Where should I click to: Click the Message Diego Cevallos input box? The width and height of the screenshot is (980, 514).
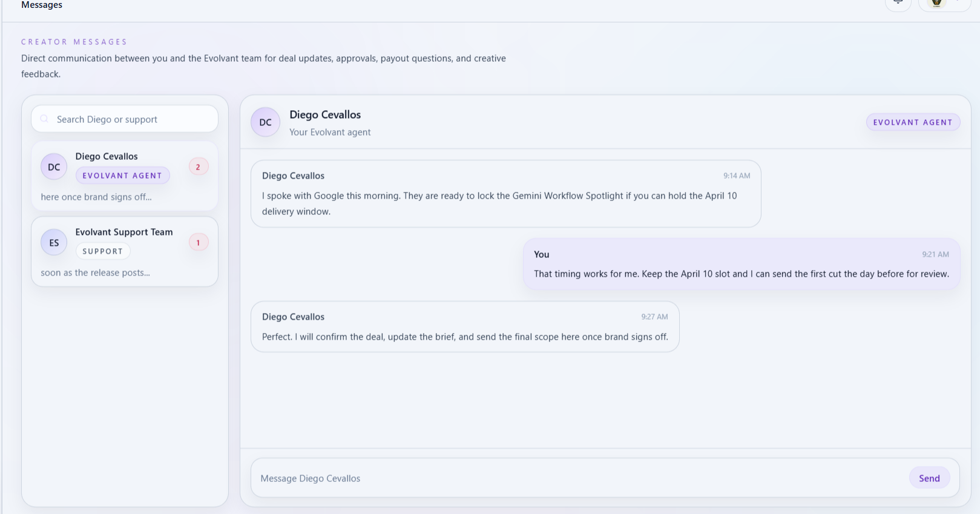click(575, 478)
